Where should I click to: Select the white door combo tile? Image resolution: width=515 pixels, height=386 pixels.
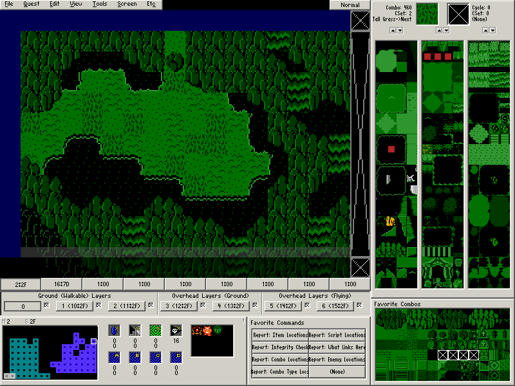(388, 180)
